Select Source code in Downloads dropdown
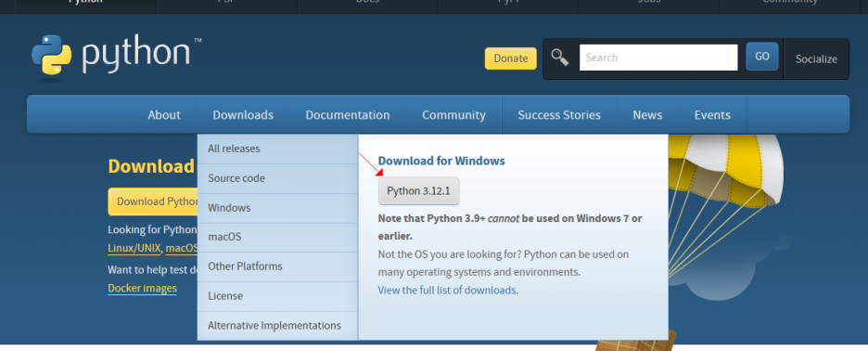This screenshot has height=351, width=868. 277,178
